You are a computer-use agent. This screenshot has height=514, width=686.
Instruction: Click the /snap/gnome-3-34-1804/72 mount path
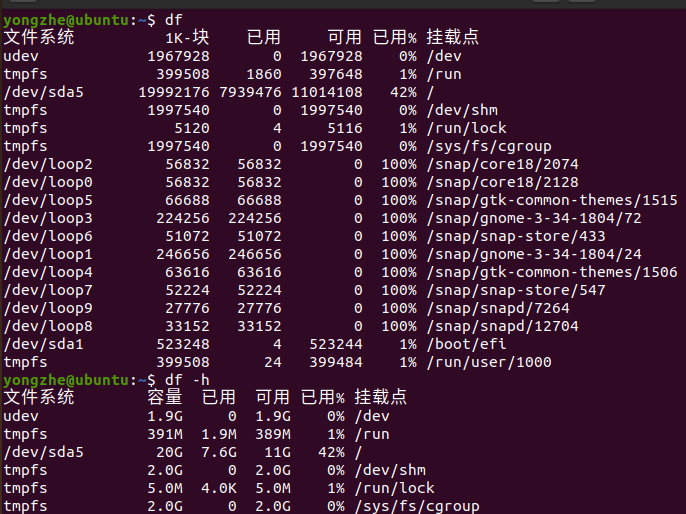click(x=534, y=218)
